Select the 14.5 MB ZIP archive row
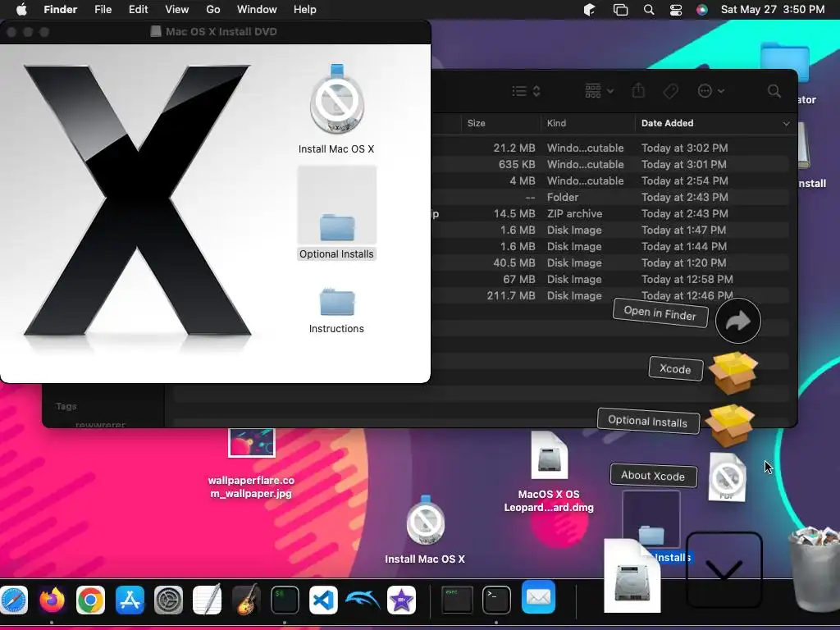 pos(610,214)
